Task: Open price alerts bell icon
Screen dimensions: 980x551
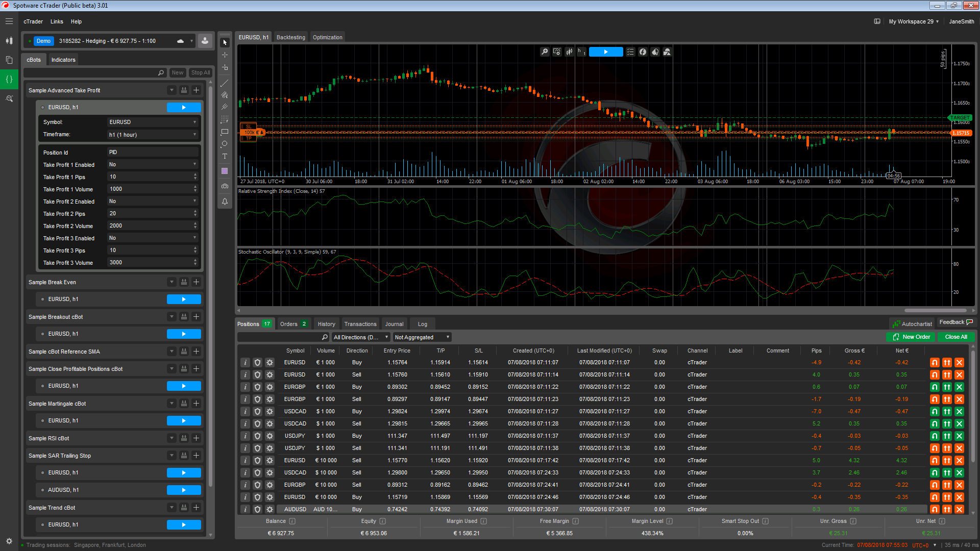Action: 225,202
